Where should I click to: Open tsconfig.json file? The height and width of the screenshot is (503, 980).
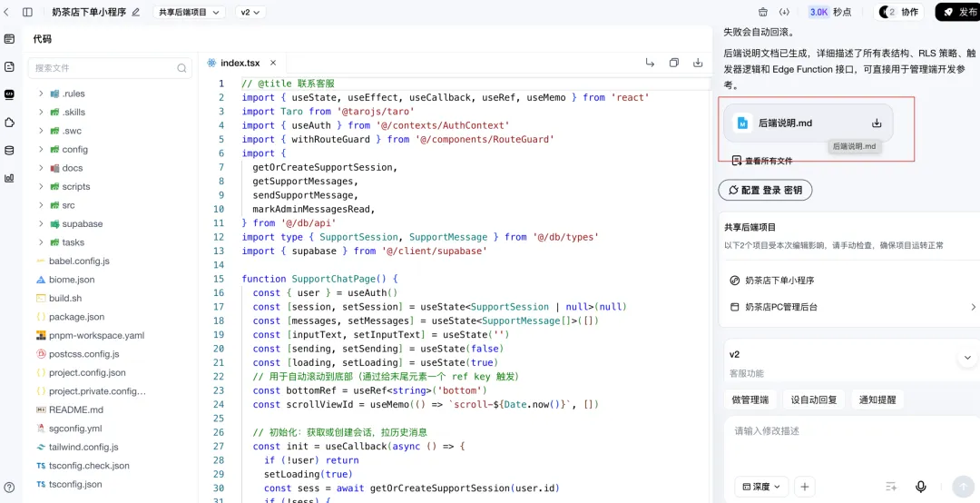tap(75, 484)
